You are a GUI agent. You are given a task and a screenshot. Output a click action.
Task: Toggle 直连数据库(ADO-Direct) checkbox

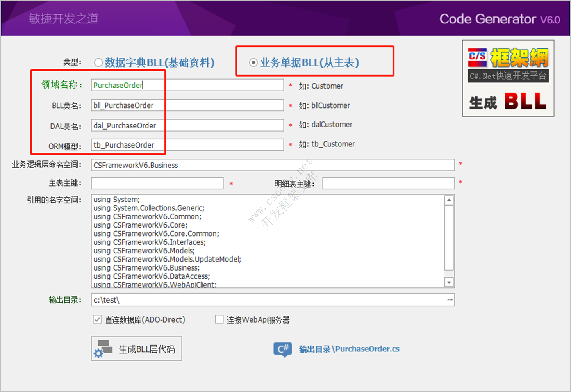pos(97,319)
